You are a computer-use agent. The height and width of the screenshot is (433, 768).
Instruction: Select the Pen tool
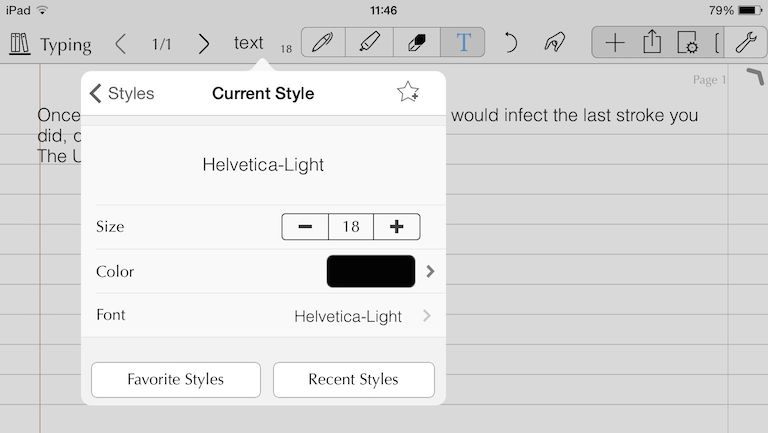tap(322, 43)
